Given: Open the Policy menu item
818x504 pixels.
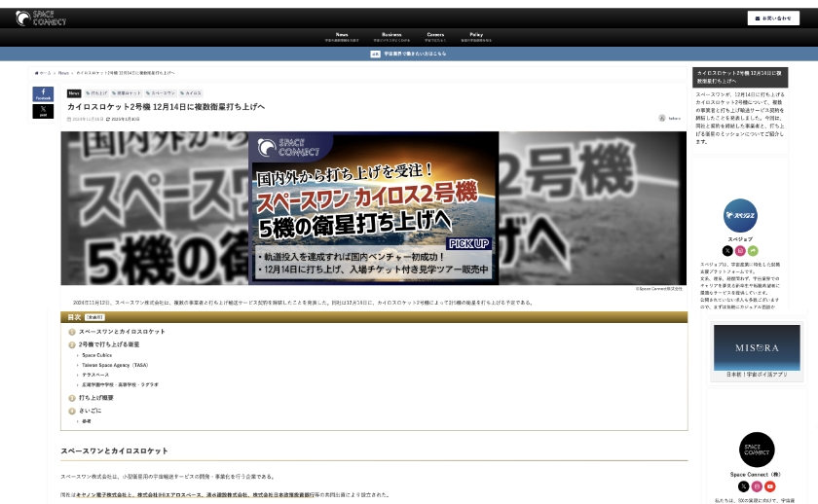Looking at the screenshot, I should 476,35.
